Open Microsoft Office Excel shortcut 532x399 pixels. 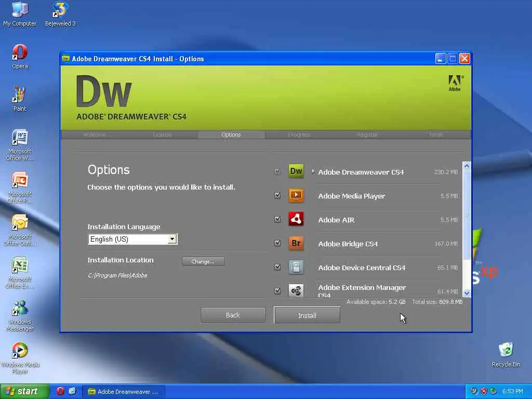coord(20,273)
